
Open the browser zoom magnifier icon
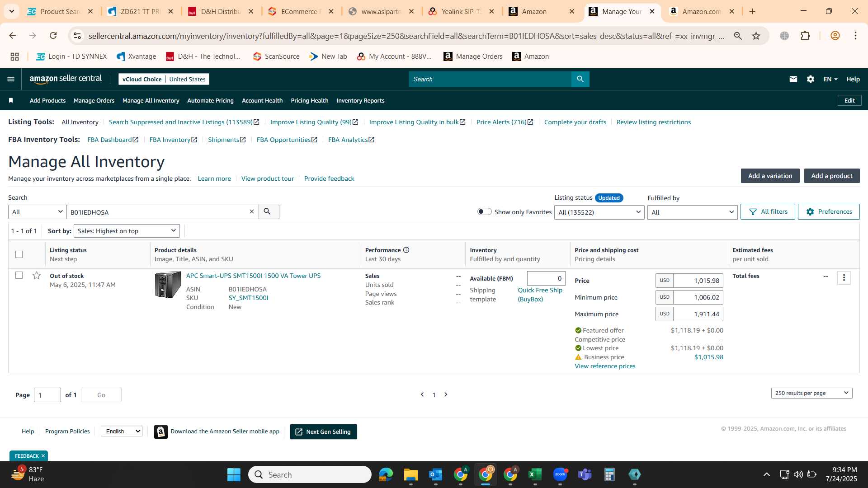coord(738,36)
